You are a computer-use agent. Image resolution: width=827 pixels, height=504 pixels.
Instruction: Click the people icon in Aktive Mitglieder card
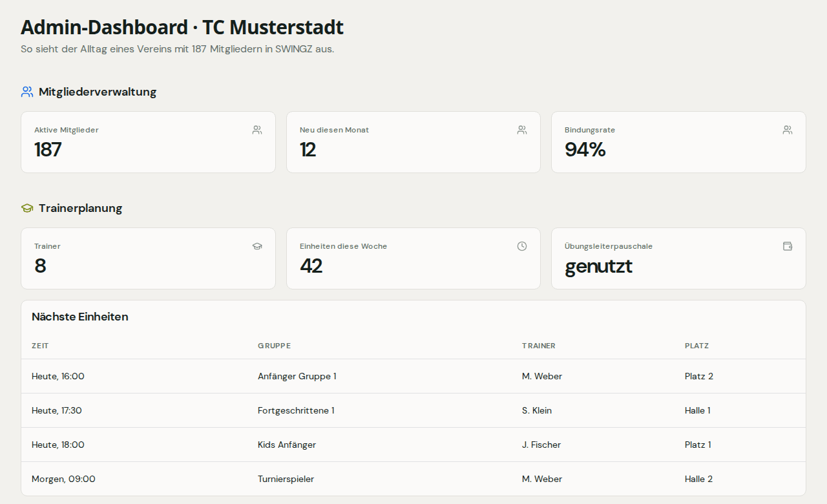[x=257, y=130]
